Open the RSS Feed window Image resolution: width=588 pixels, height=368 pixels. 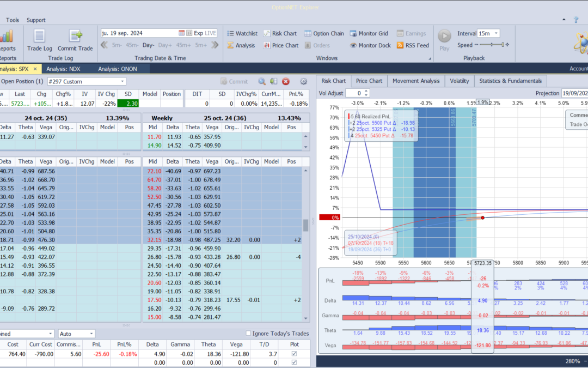(x=413, y=45)
